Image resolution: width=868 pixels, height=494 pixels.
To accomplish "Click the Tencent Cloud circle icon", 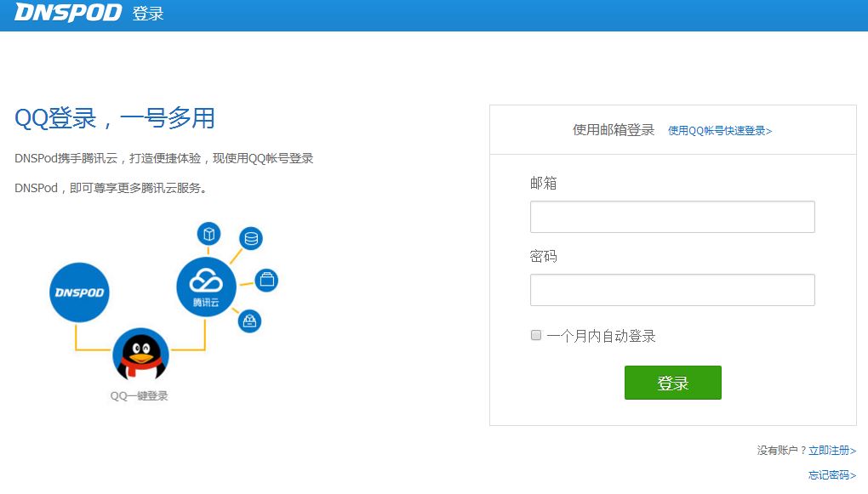I will pos(206,287).
